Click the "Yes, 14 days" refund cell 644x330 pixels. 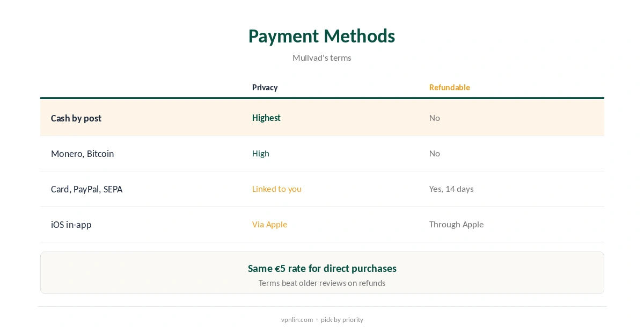451,189
